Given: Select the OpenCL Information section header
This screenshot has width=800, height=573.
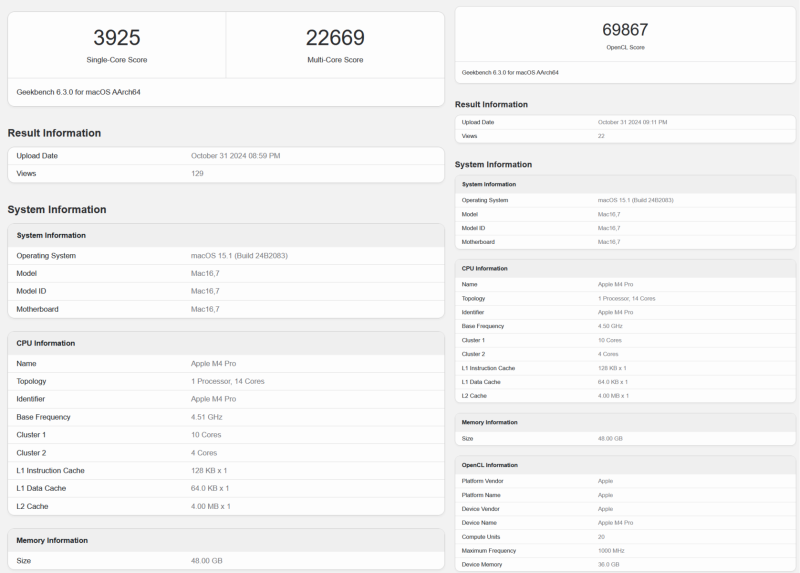Looking at the screenshot, I should (490, 465).
